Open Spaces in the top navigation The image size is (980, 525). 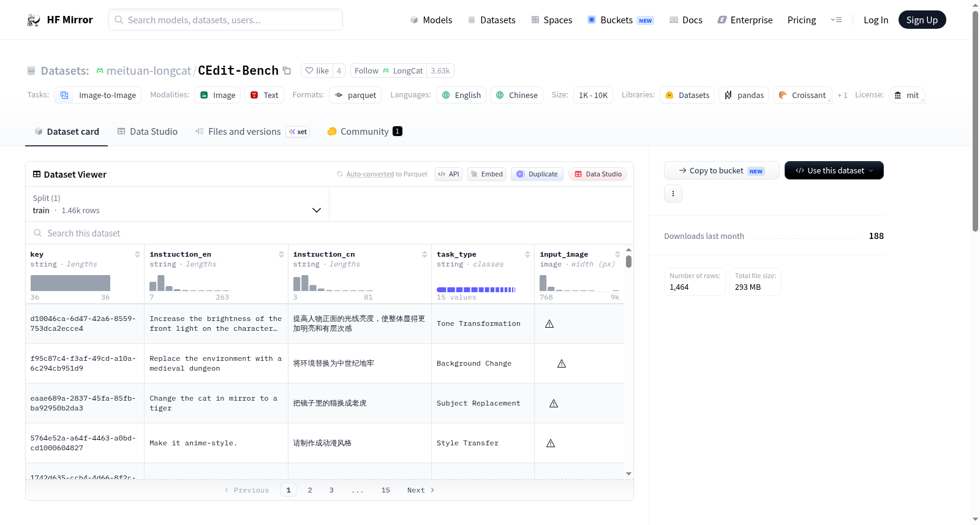[551, 20]
